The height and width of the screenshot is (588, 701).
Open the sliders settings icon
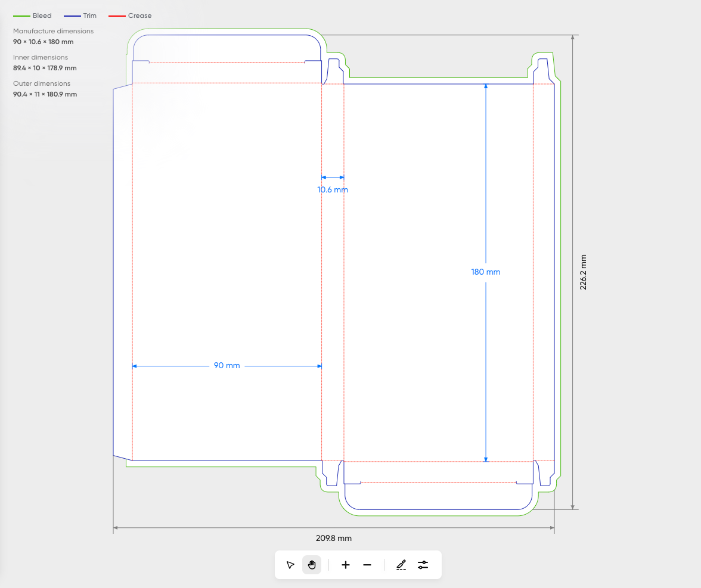[x=423, y=565]
